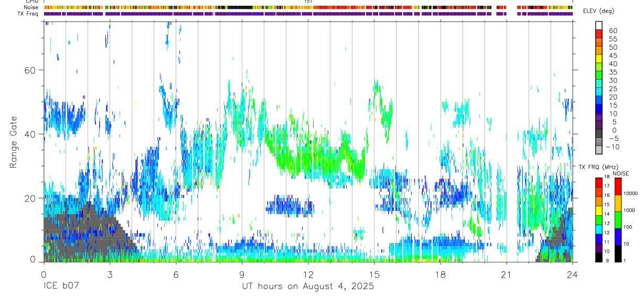Click the 'Noise' row label at top left

click(x=32, y=8)
